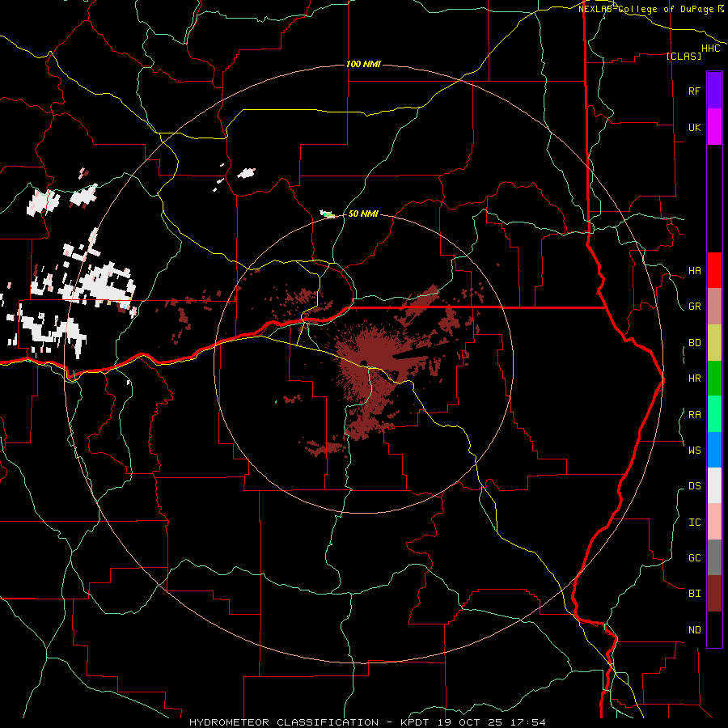Click the GC legend label
This screenshot has width=728, height=728.
pos(694,557)
